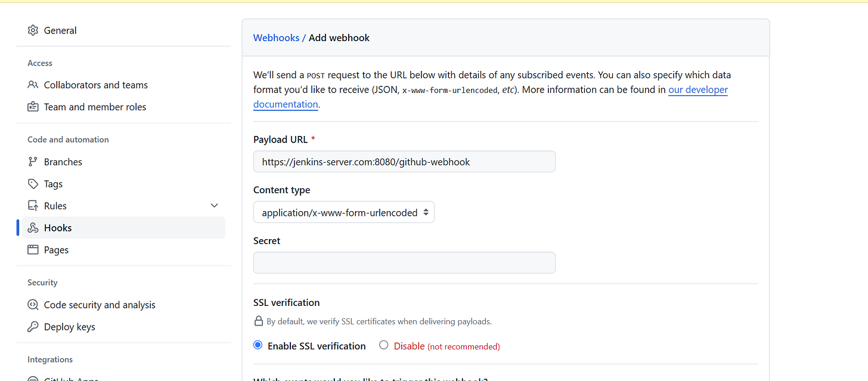Follow the developer documentation link
The height and width of the screenshot is (381, 868).
click(x=697, y=89)
